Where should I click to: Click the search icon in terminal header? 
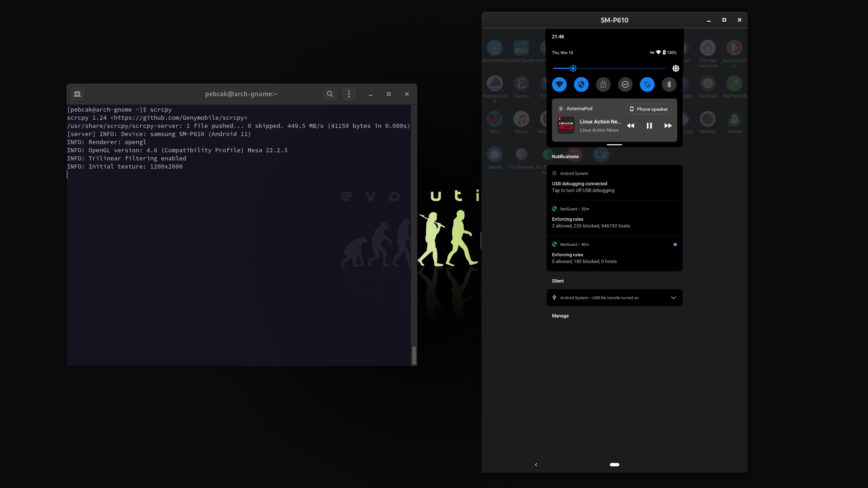click(330, 94)
